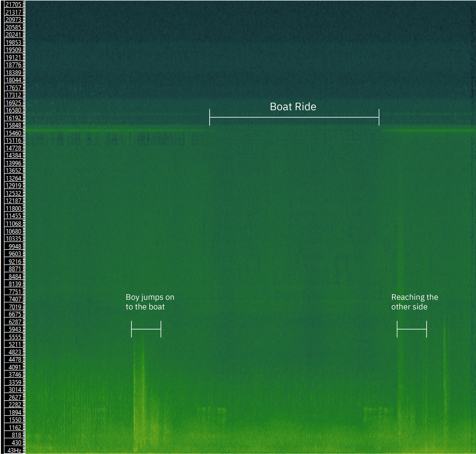Click the 18044 axis value
The height and width of the screenshot is (454, 476).
click(14, 80)
